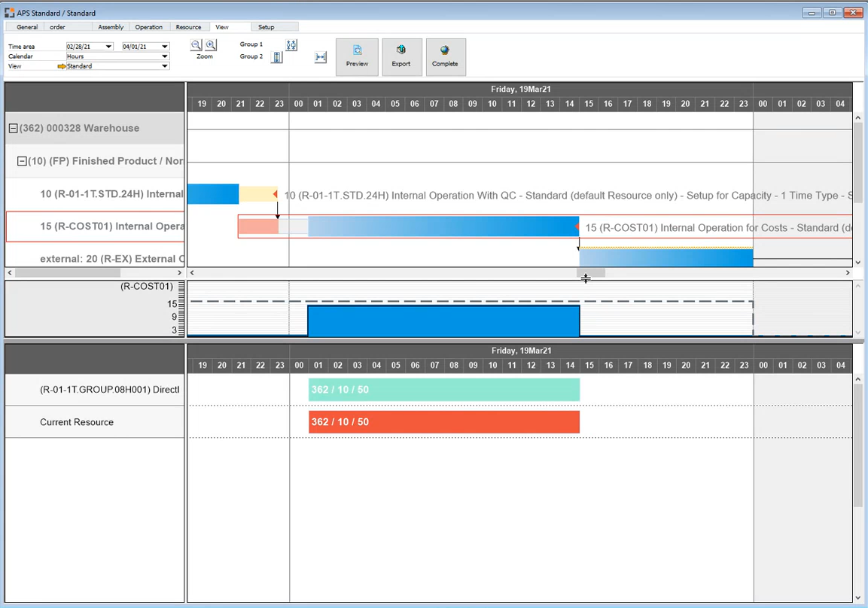Click the Group 1 sorting icon

pyautogui.click(x=292, y=45)
